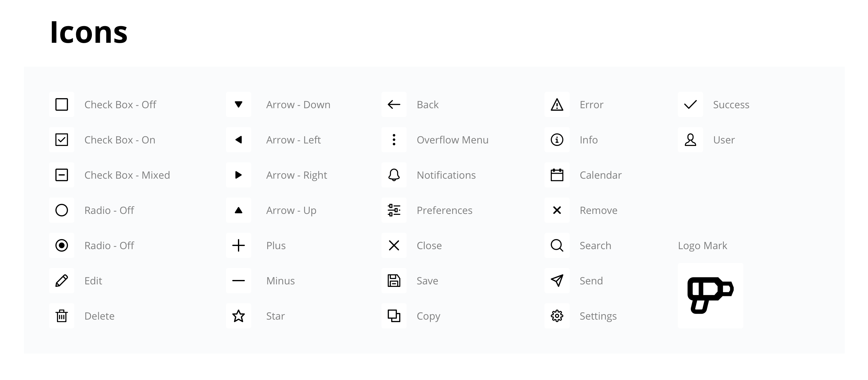Screen dimensions: 868x380
Task: Select the Save diskette icon
Action: tap(394, 281)
